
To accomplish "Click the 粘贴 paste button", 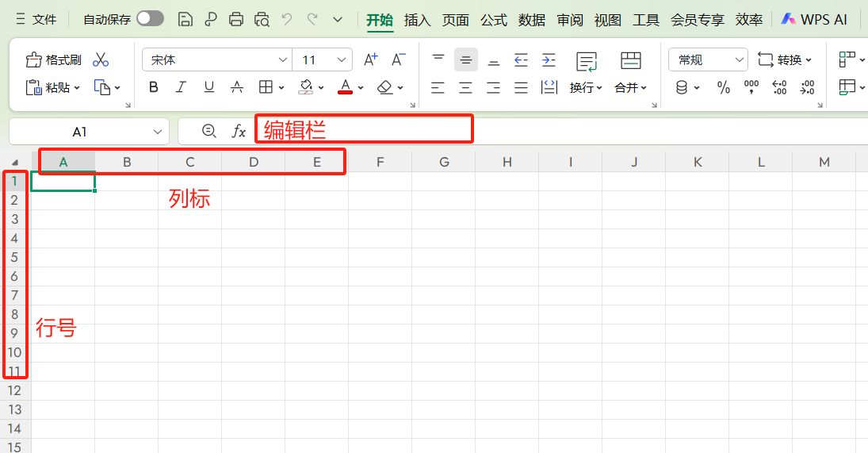I will tap(52, 87).
